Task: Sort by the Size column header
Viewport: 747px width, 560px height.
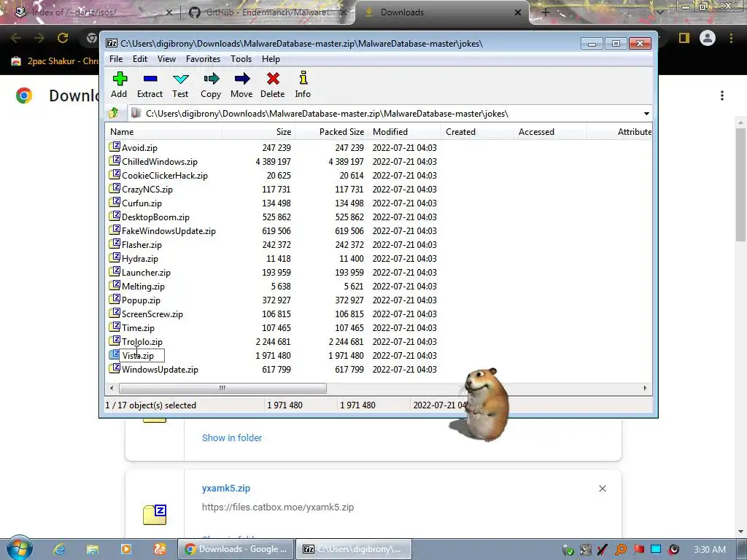Action: (258, 132)
